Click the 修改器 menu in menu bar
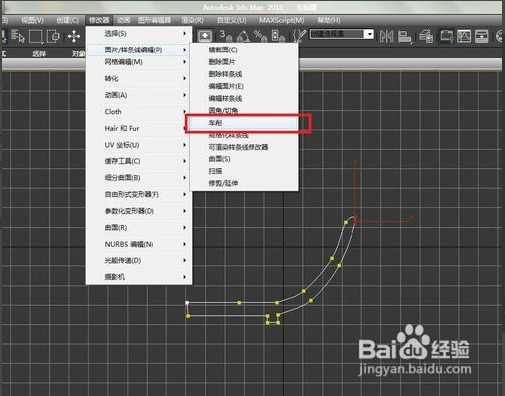 point(99,20)
